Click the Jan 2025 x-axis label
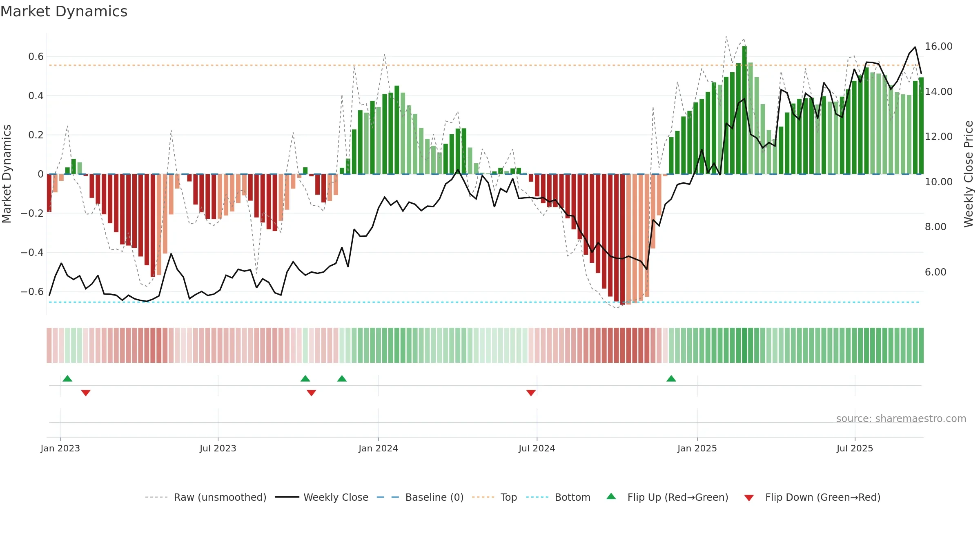This screenshot has height=551, width=980. (x=697, y=448)
